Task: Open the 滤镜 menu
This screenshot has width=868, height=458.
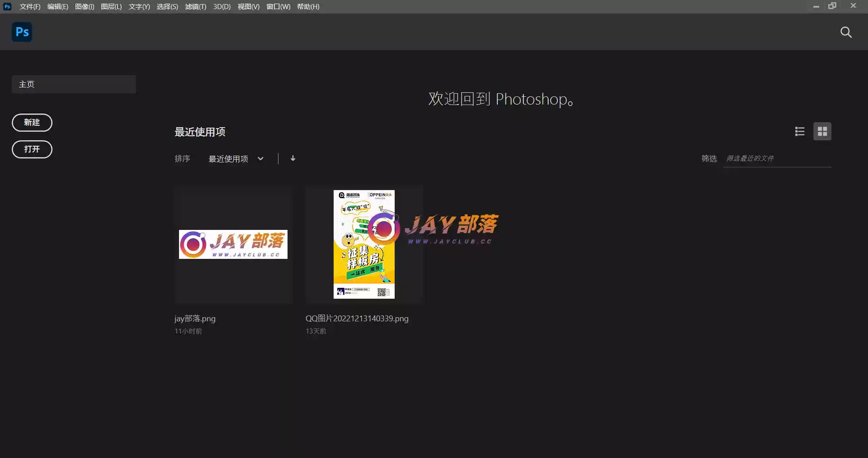Action: tap(195, 6)
